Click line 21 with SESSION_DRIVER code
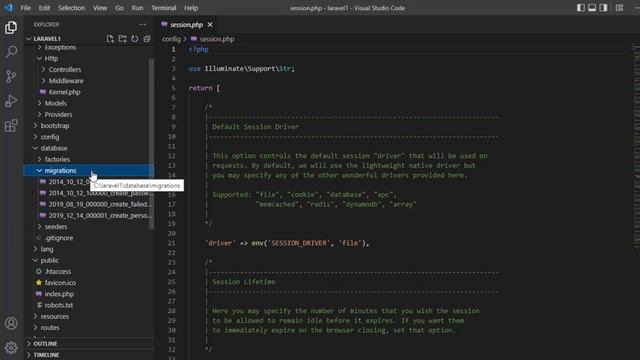This screenshot has width=640, height=360. click(287, 243)
